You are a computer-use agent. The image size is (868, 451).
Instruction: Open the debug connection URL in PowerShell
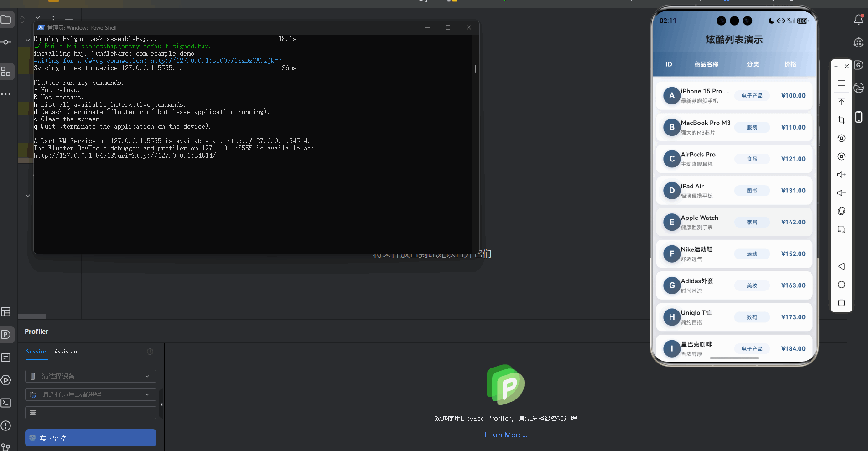pos(216,61)
